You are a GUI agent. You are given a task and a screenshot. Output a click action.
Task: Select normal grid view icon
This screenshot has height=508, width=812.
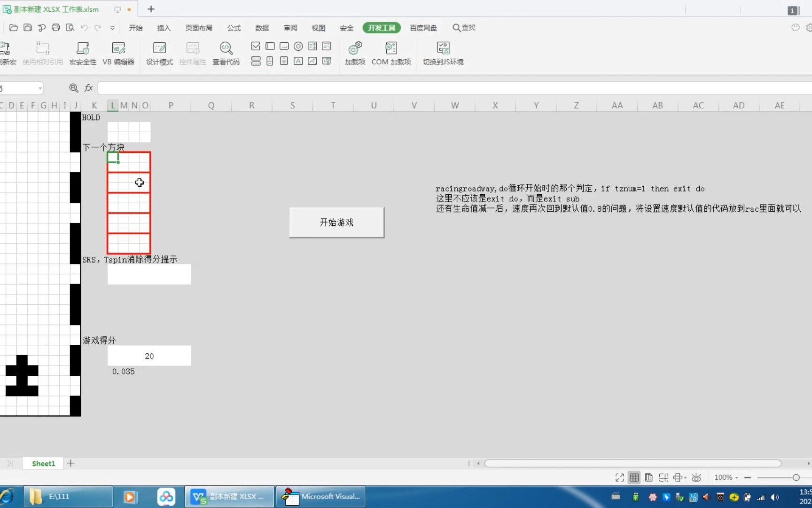coord(634,477)
